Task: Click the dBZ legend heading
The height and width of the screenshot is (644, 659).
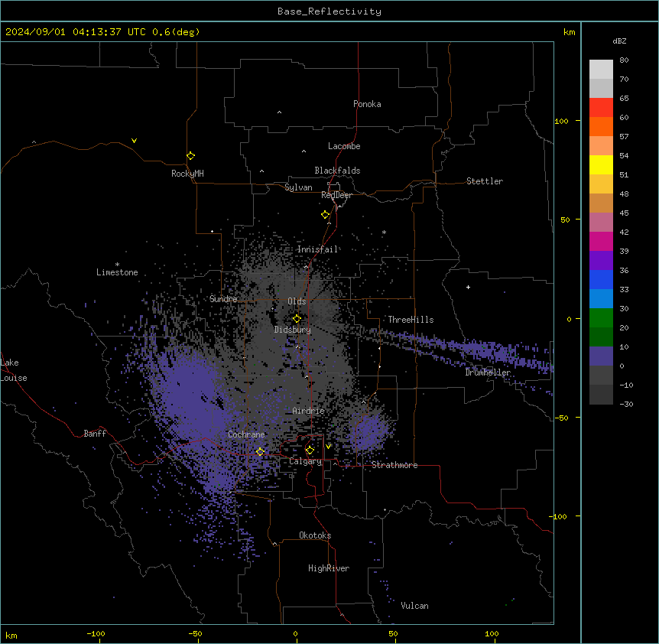Action: coord(619,41)
